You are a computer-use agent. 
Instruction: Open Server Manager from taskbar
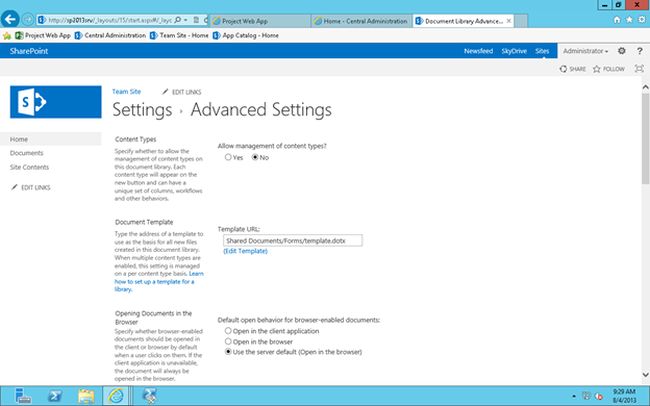[x=23, y=396]
